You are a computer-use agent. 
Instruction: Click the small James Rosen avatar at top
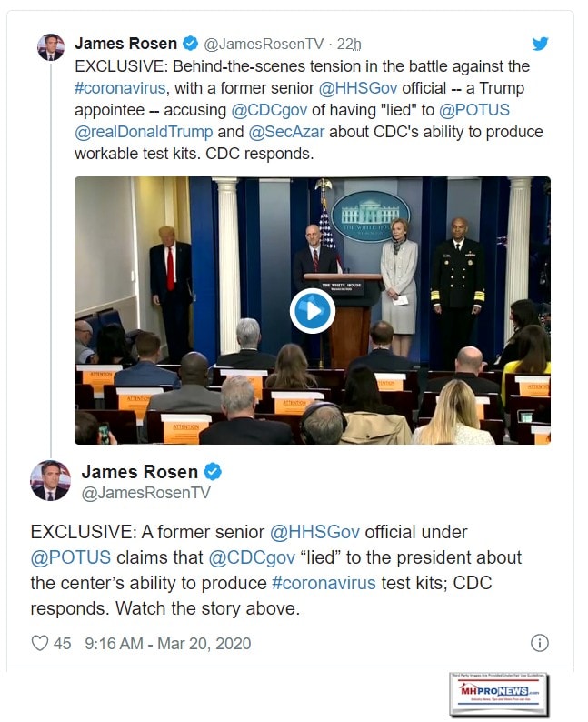click(51, 46)
